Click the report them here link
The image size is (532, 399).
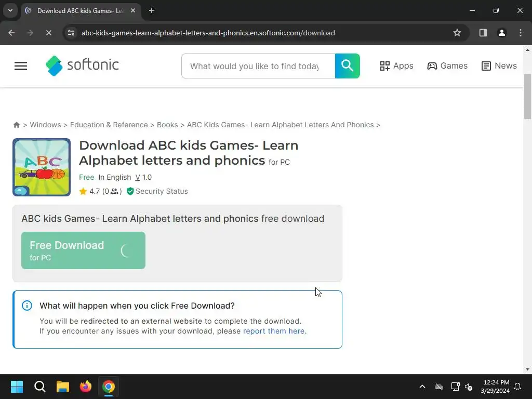click(274, 331)
